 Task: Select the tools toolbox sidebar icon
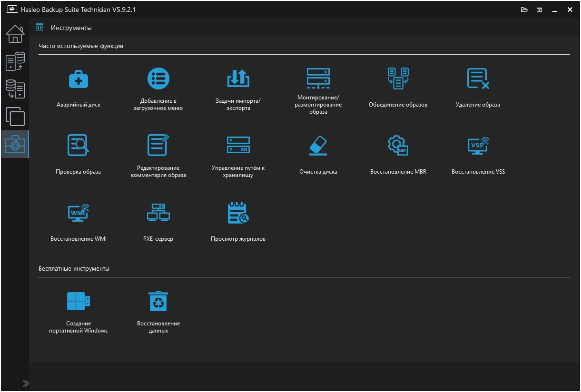point(15,144)
